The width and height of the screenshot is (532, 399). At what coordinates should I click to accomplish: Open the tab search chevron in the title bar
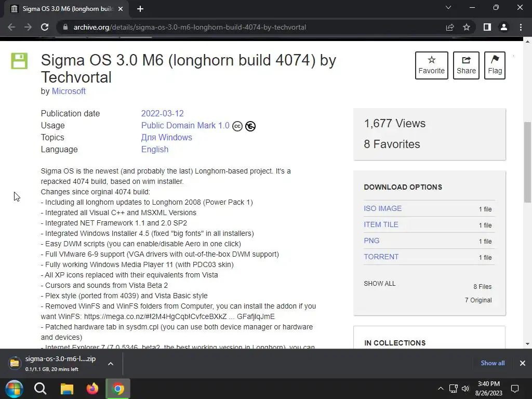tap(448, 7)
